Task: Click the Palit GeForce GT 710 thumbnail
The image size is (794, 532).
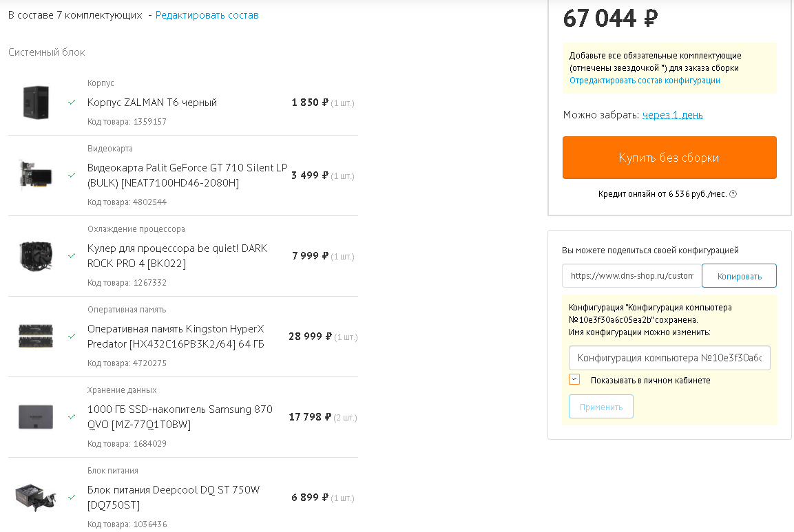Action: pyautogui.click(x=36, y=175)
